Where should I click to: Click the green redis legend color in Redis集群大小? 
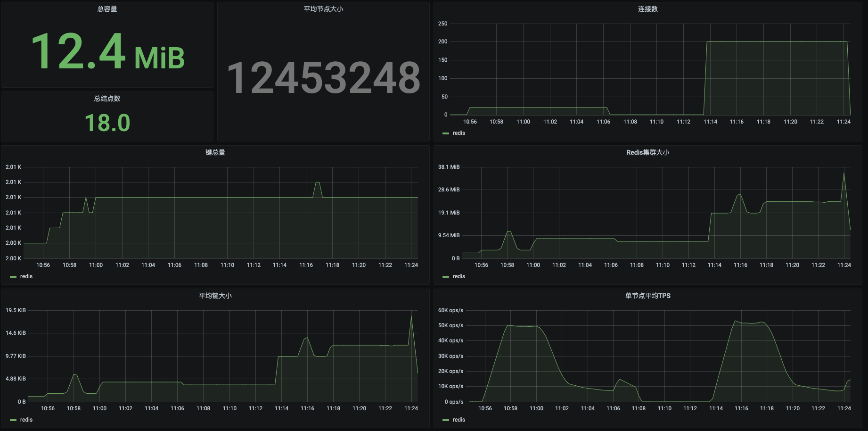(x=446, y=277)
